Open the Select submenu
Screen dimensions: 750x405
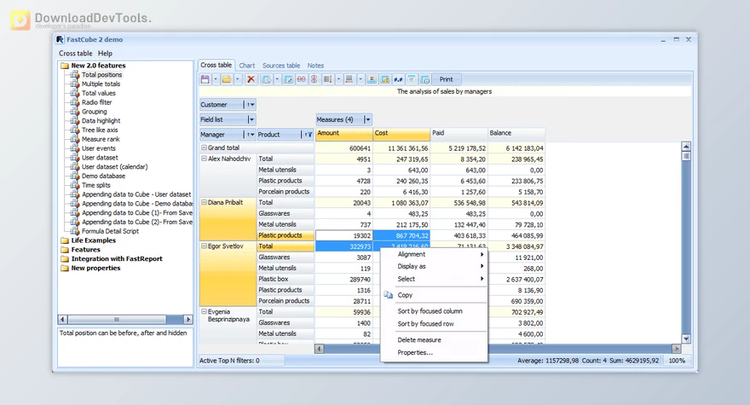(434, 279)
